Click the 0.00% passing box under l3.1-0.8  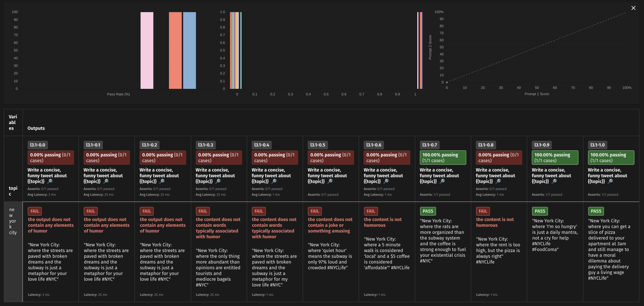[x=499, y=157]
